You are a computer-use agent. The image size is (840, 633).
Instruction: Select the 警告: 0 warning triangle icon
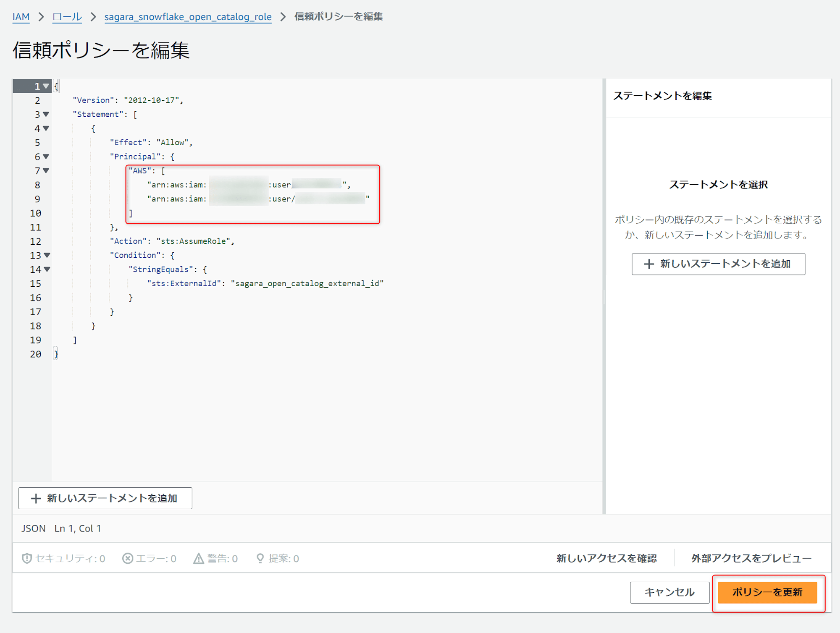[198, 558]
